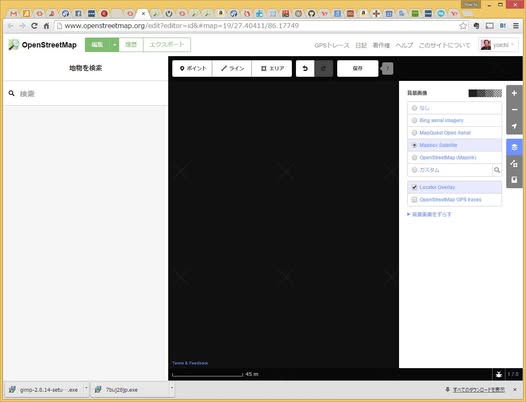Click the custom background search icon
This screenshot has height=402, width=526.
click(497, 170)
